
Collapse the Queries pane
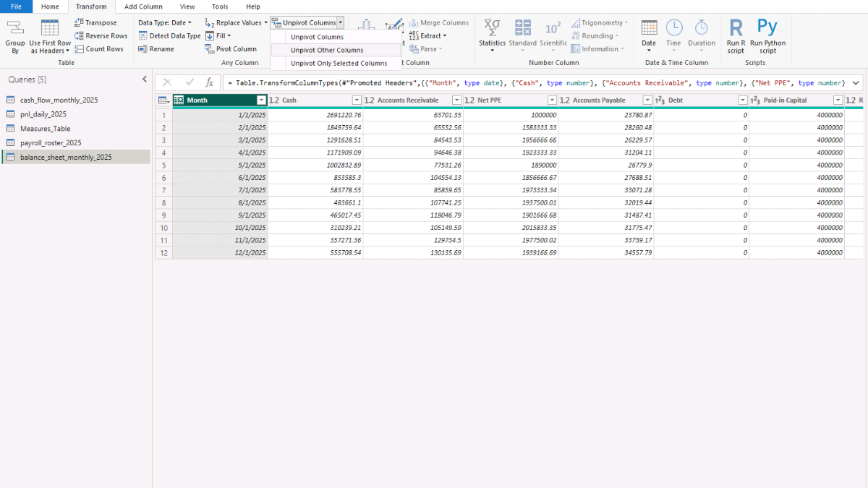click(x=144, y=80)
